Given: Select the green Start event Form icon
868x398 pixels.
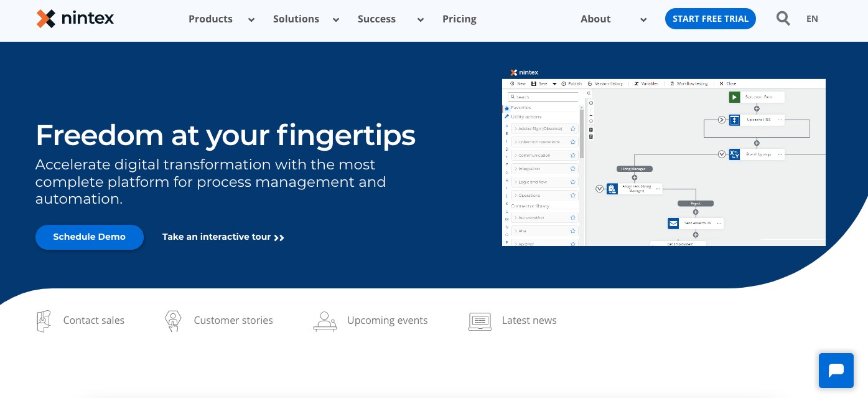Looking at the screenshot, I should (734, 97).
